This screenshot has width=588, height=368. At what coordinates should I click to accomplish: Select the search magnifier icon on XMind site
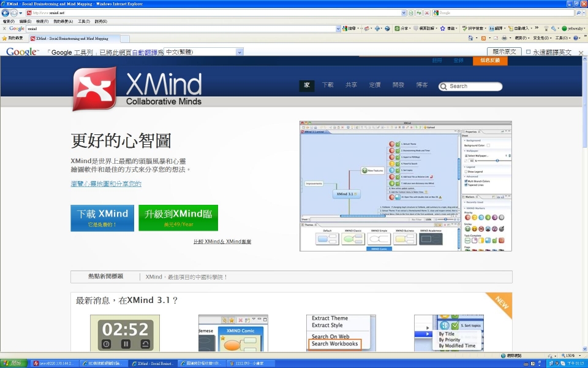coord(443,86)
